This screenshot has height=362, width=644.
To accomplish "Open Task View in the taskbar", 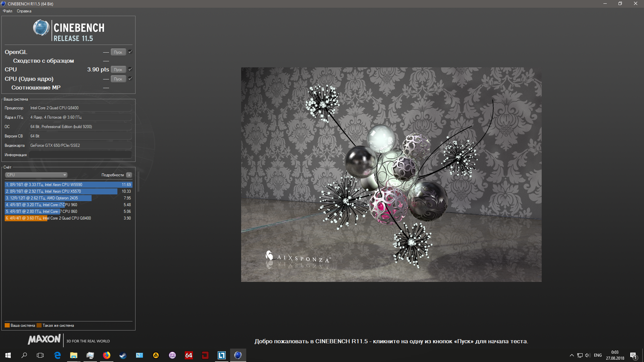I will 40,355.
